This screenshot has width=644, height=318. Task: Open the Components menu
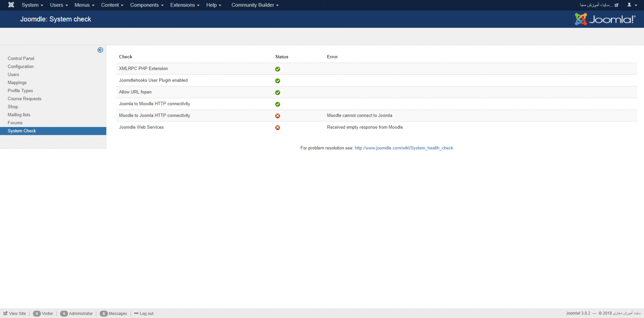tap(147, 5)
